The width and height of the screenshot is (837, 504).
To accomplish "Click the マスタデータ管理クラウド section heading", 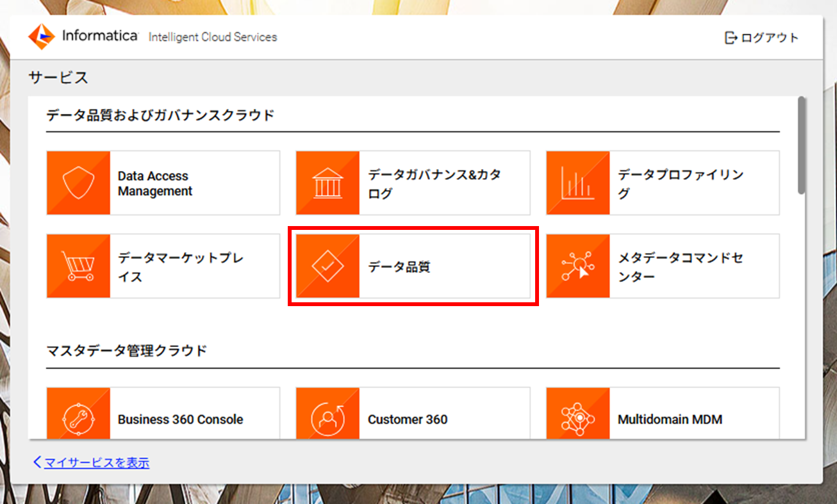I will 127,350.
